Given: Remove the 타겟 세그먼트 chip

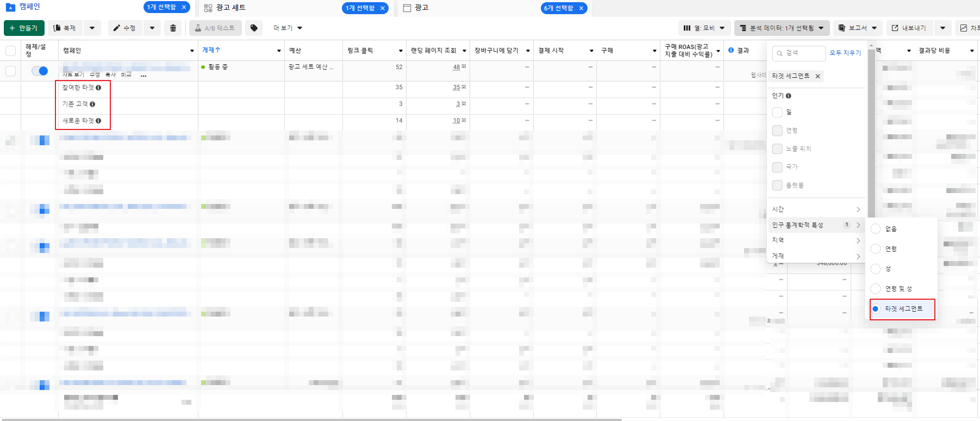Looking at the screenshot, I should tap(817, 76).
